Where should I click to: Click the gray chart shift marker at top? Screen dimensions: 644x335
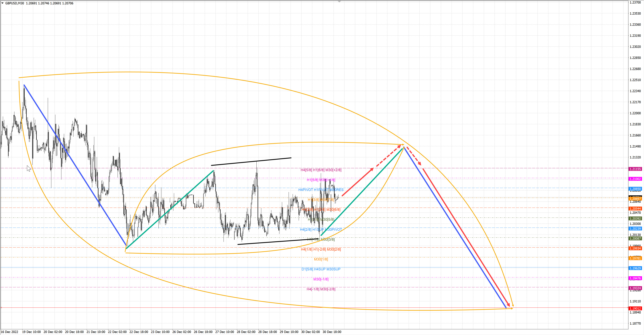point(339,2)
